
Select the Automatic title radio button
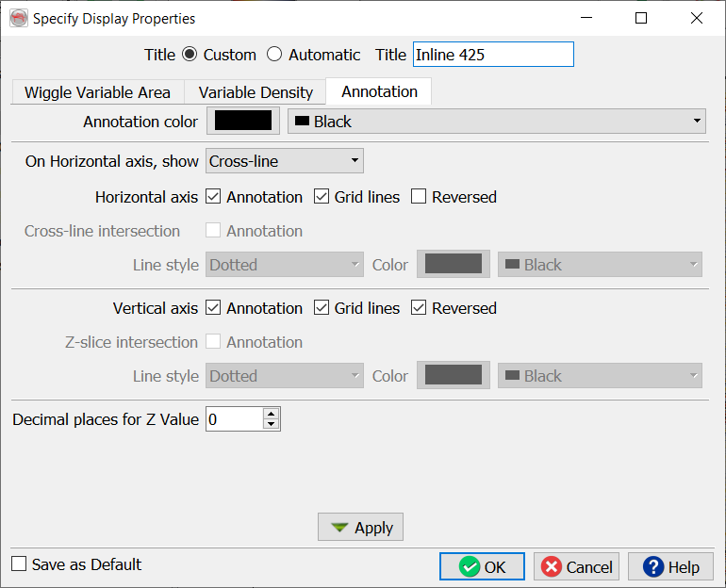tap(274, 55)
